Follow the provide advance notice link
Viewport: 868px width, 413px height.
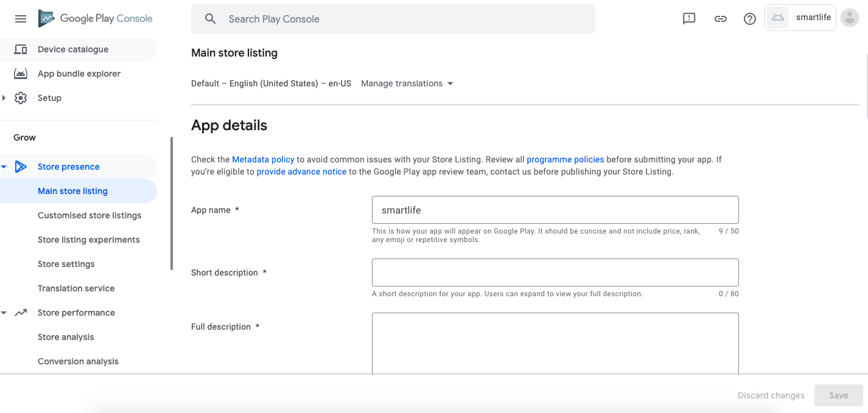coord(301,172)
